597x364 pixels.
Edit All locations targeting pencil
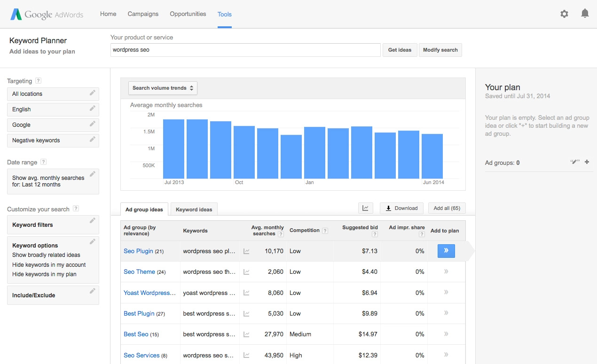pyautogui.click(x=93, y=93)
